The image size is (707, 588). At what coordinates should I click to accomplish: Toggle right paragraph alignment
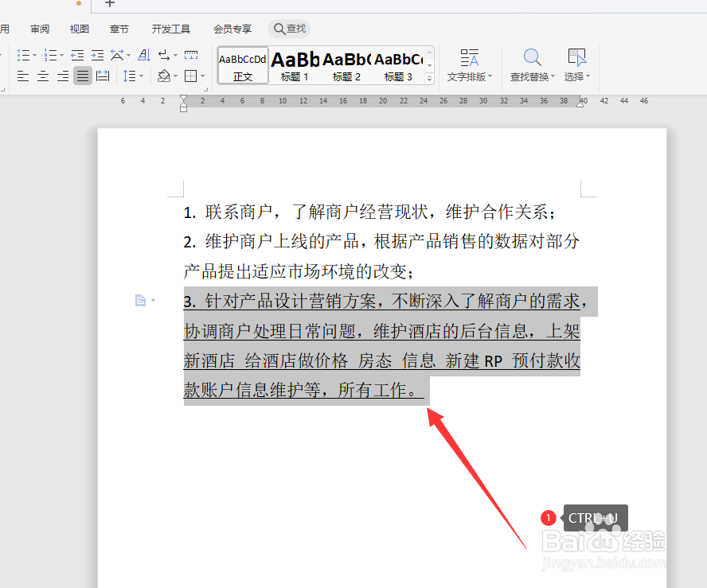point(62,76)
